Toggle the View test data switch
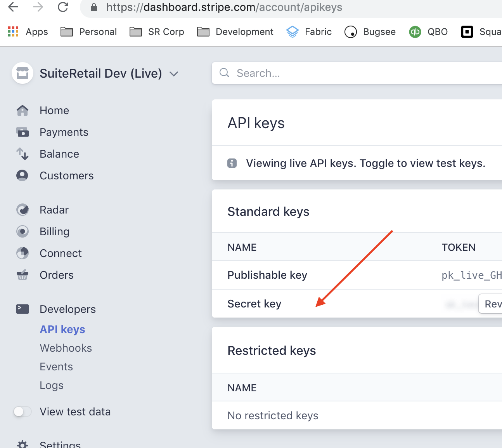This screenshot has height=448, width=502. point(23,412)
